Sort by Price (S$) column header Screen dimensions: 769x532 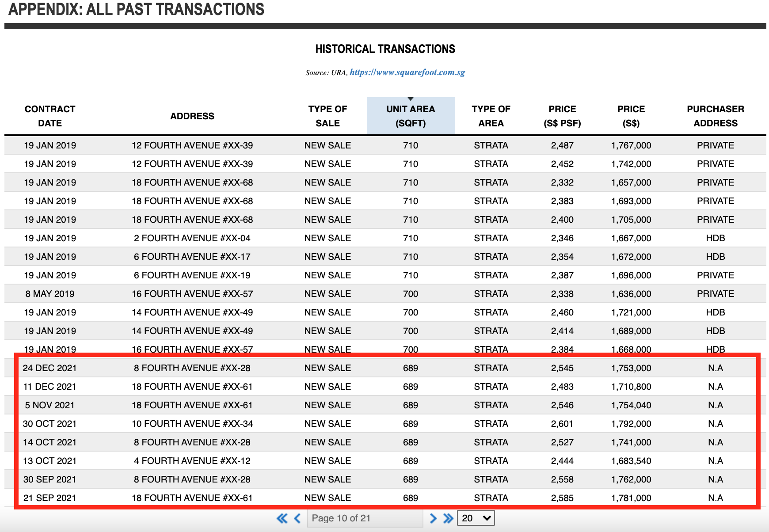(x=631, y=116)
